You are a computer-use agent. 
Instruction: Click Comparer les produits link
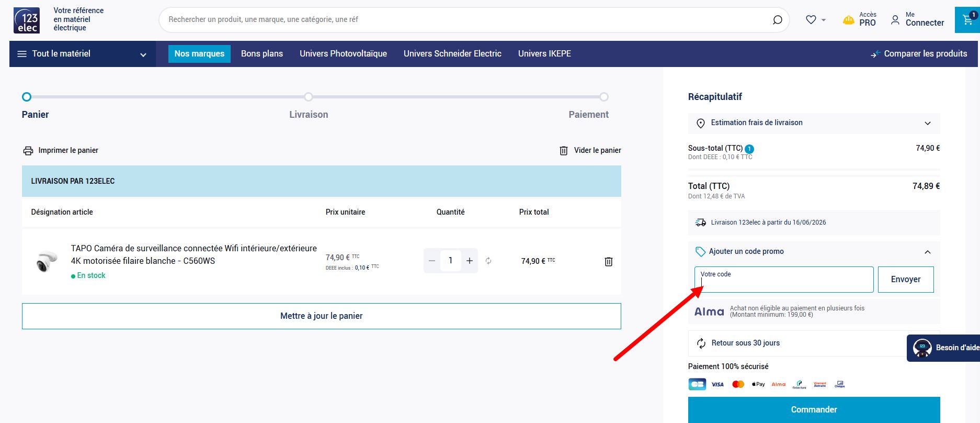tap(919, 54)
